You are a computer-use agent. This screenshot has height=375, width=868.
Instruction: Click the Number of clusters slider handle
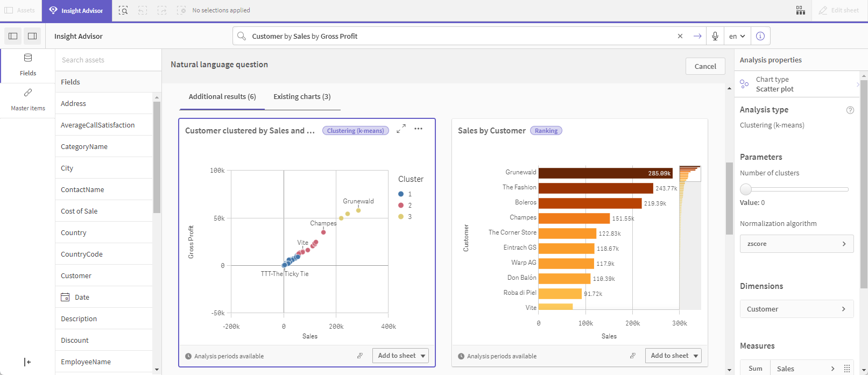[x=746, y=189]
